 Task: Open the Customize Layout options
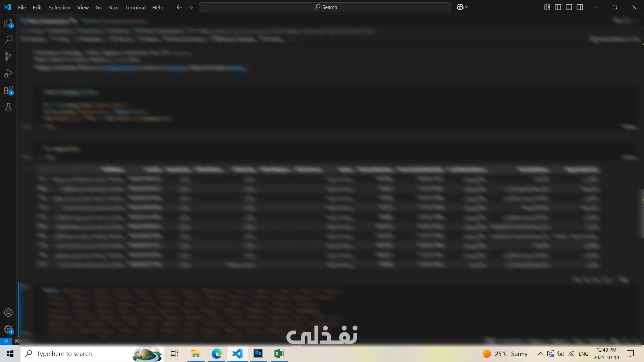pyautogui.click(x=547, y=7)
